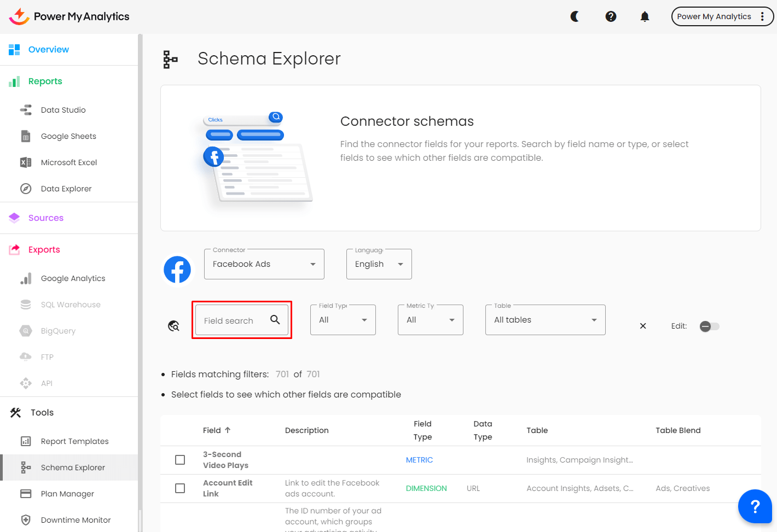Toggle dark mode moon icon

click(x=575, y=16)
